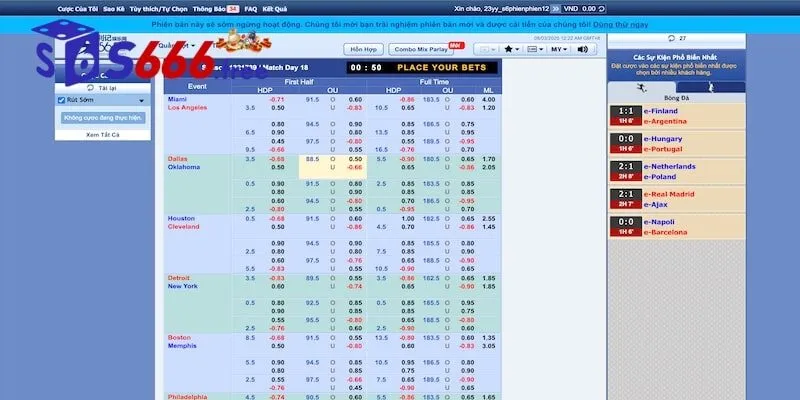Select e-Finland vs e-Argentina event
This screenshot has width=800, height=400.
(677, 116)
